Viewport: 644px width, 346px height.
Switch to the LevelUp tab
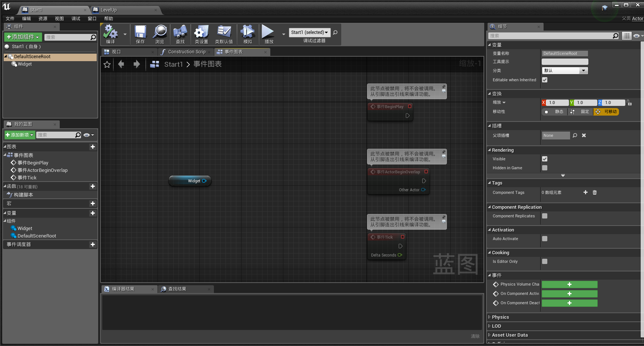(109, 10)
